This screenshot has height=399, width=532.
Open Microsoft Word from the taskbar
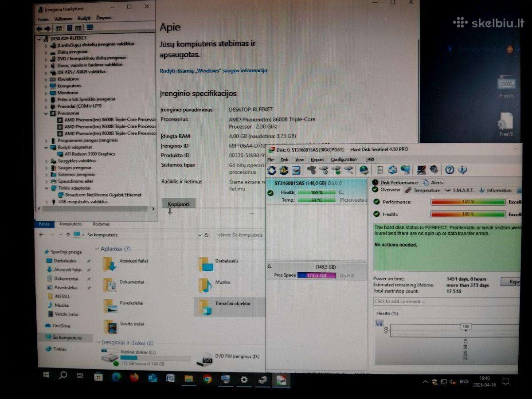pyautogui.click(x=170, y=378)
